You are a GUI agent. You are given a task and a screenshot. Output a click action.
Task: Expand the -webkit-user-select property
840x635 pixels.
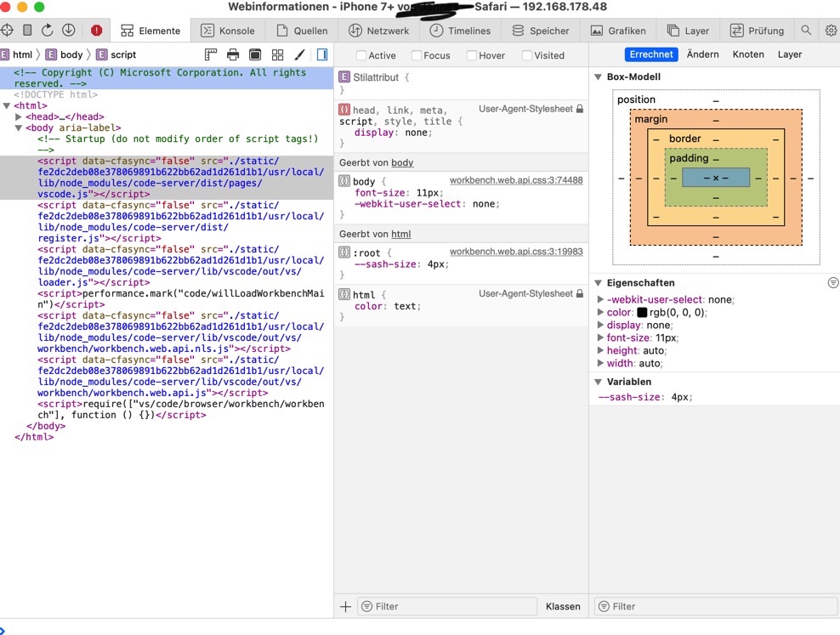(x=600, y=300)
